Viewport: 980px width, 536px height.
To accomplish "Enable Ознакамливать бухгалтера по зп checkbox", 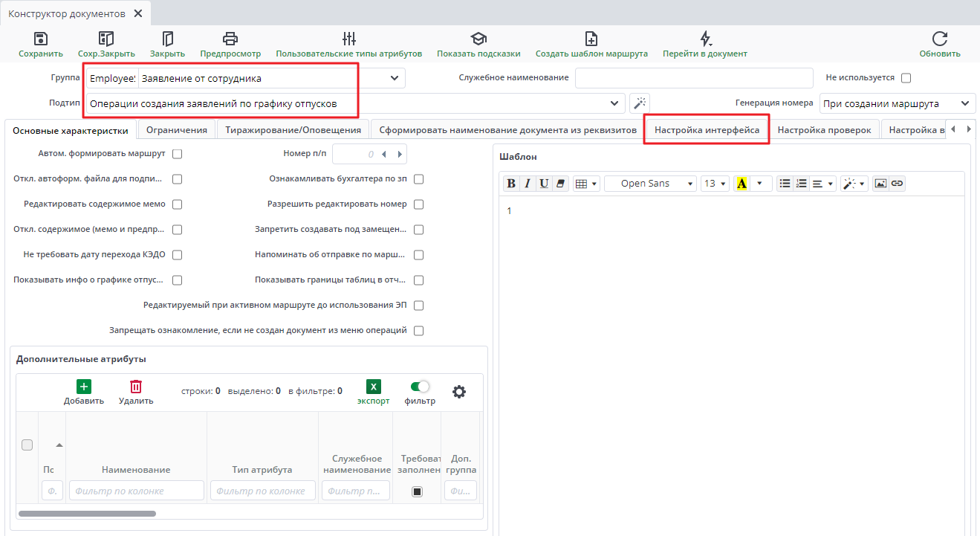I will (418, 179).
